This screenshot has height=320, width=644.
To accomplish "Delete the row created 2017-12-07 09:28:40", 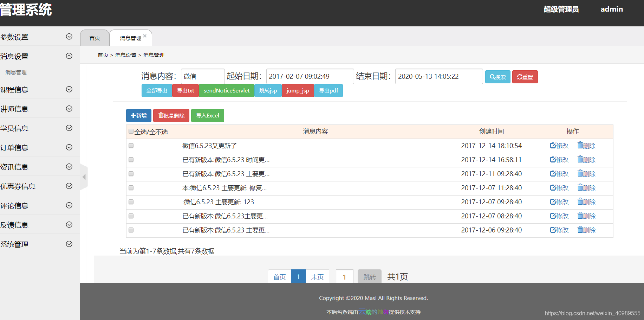I will pyautogui.click(x=586, y=202).
